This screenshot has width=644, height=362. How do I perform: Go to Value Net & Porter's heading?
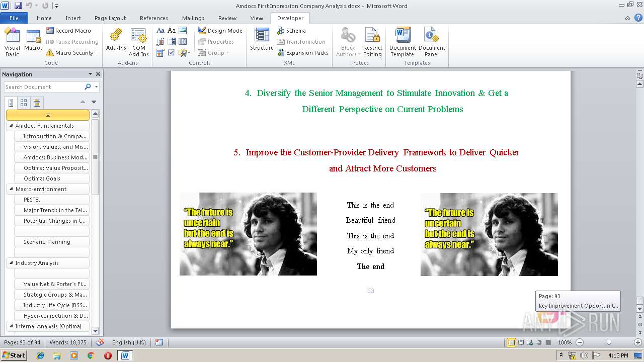click(52, 284)
